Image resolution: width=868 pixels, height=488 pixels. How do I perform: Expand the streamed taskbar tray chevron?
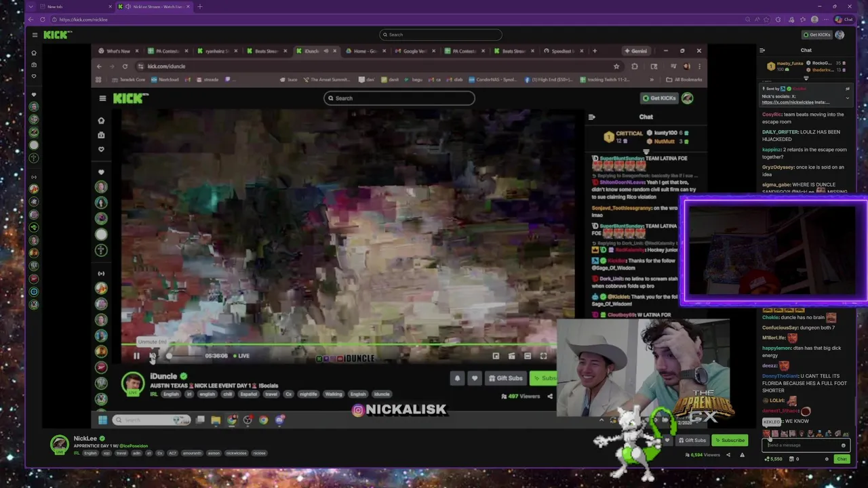point(601,420)
